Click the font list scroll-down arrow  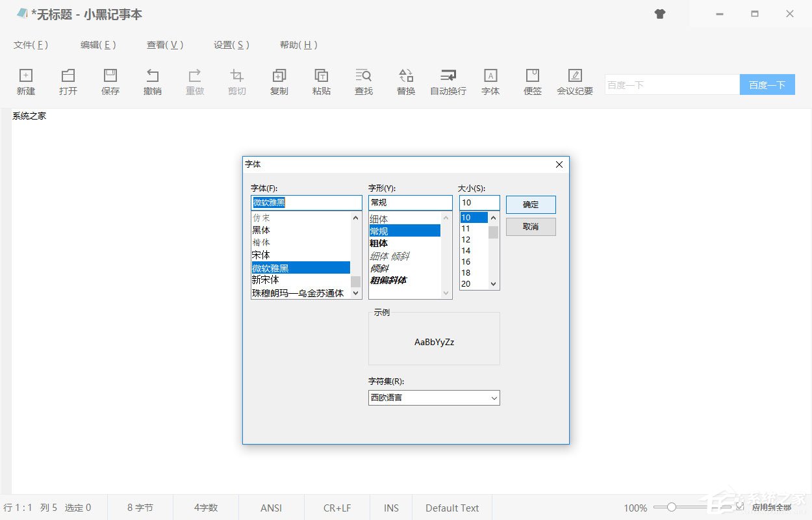coord(355,293)
